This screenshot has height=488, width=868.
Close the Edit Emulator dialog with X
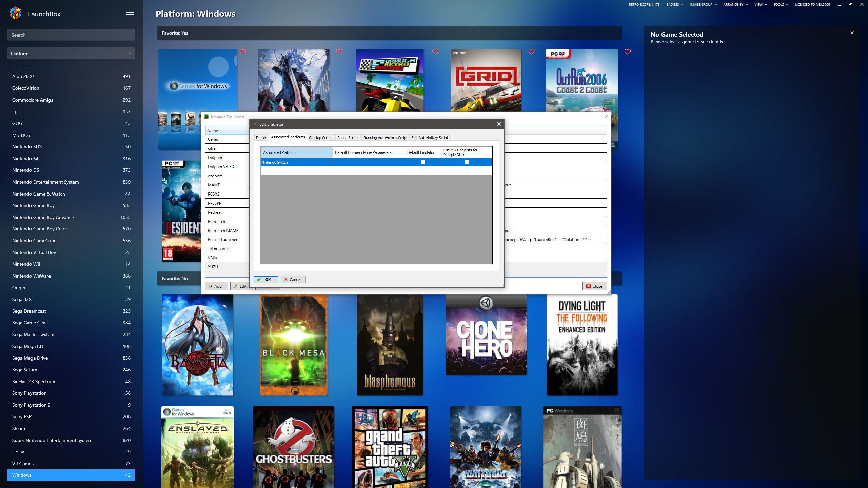coord(499,124)
